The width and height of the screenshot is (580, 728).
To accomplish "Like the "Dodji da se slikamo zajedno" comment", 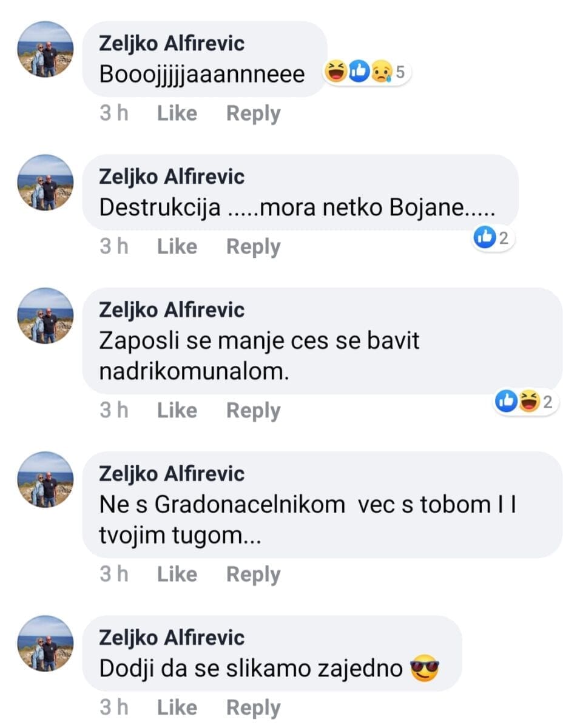I will pos(177,707).
